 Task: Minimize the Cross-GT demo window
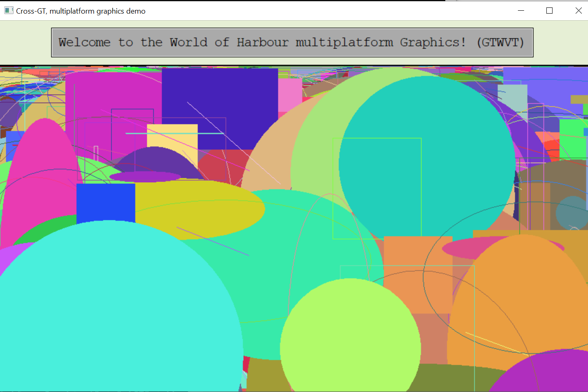pos(521,11)
